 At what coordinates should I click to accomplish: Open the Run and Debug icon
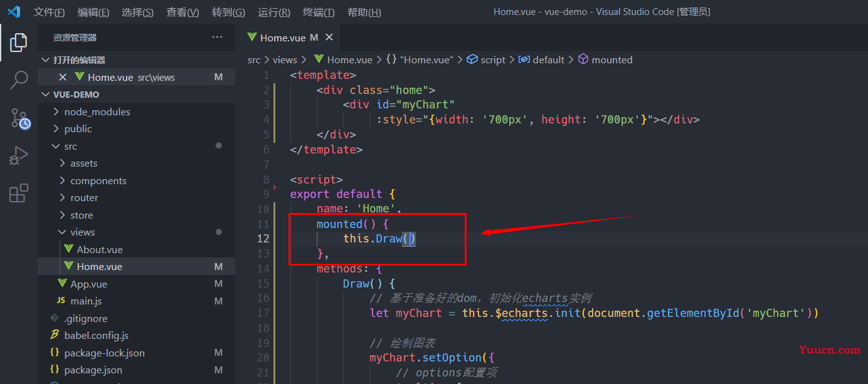pyautogui.click(x=19, y=155)
